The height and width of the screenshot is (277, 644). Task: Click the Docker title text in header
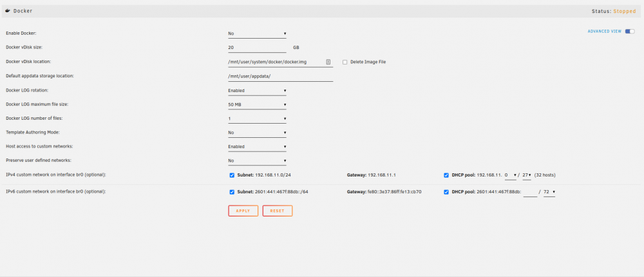coord(23,11)
